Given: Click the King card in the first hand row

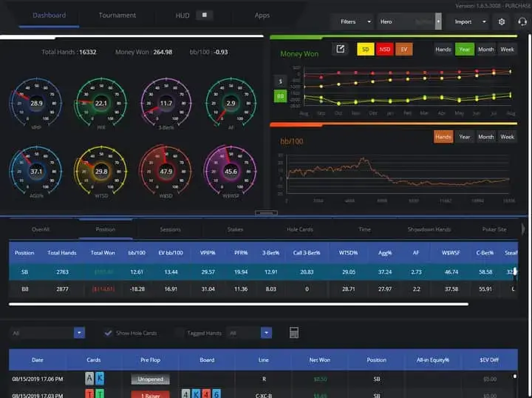Looking at the screenshot, I should [x=100, y=378].
